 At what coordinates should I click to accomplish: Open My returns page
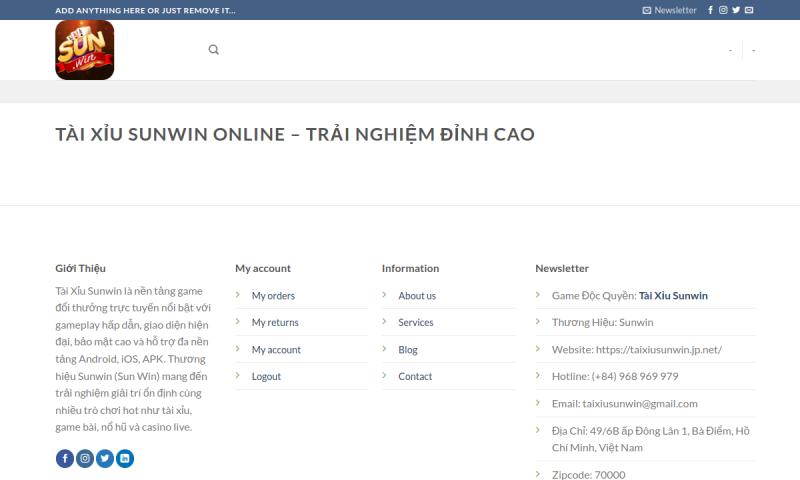coord(275,322)
